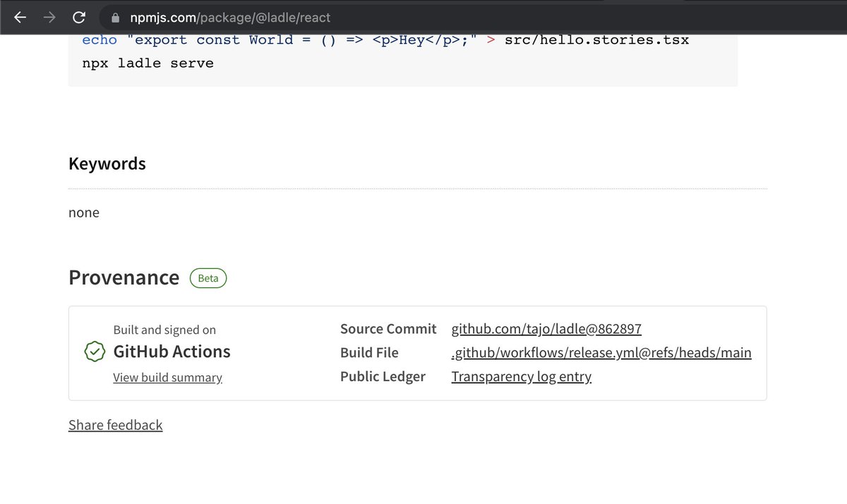Click the Public Ledger label

point(383,376)
